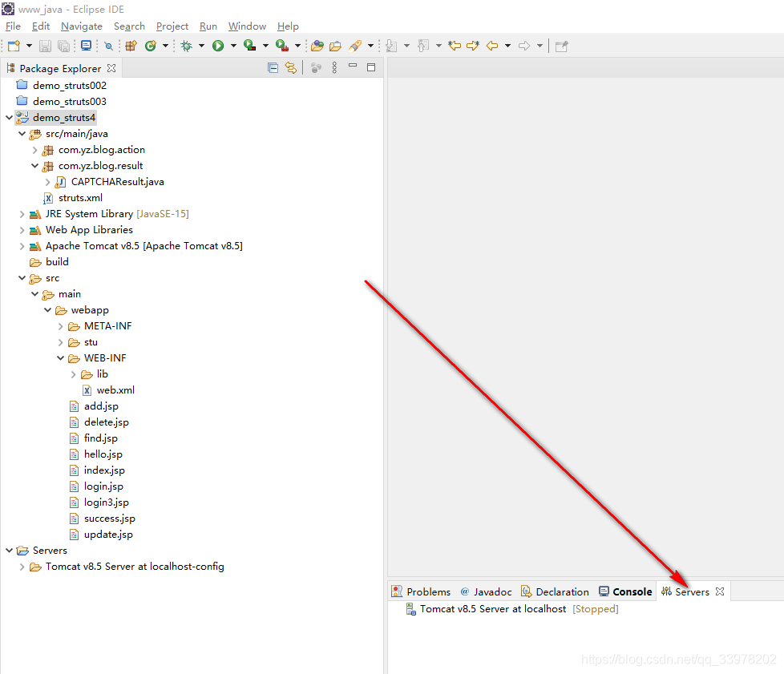Expand CAPTCHAResult.java node
Viewport: 784px width, 674px height.
click(47, 182)
